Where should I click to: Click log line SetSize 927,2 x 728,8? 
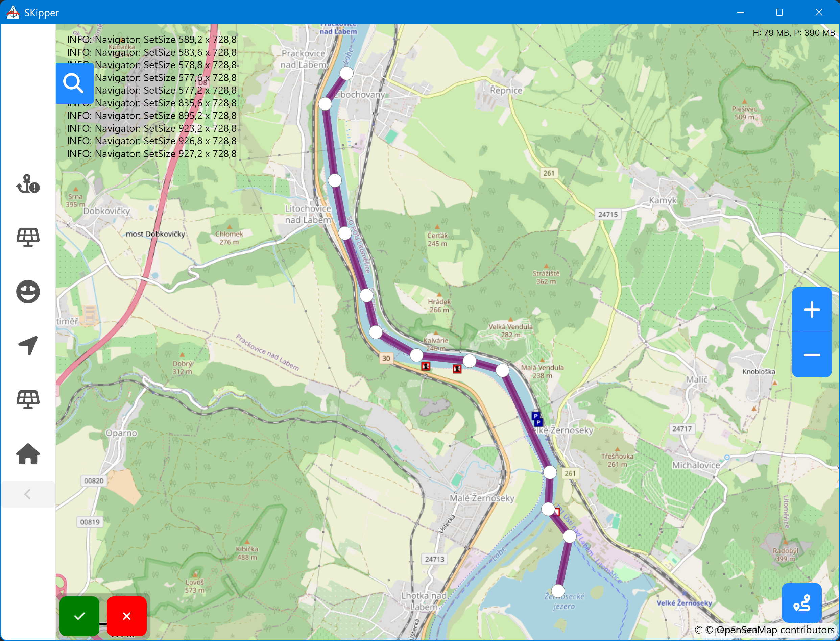pyautogui.click(x=152, y=154)
